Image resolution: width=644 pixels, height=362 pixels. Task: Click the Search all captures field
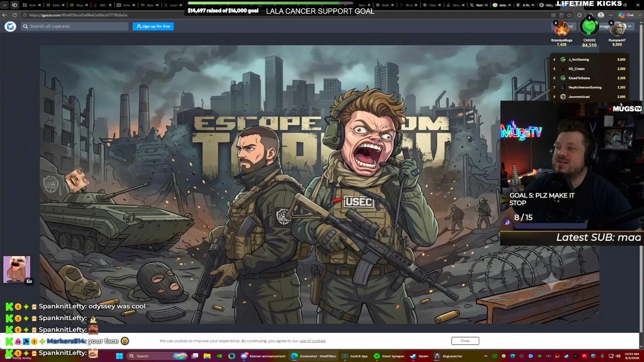[74, 26]
